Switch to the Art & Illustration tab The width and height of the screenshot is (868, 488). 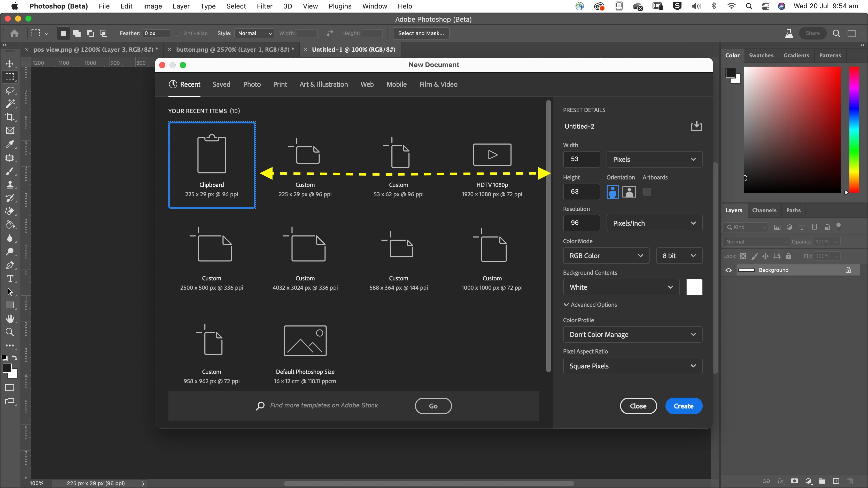pos(323,84)
